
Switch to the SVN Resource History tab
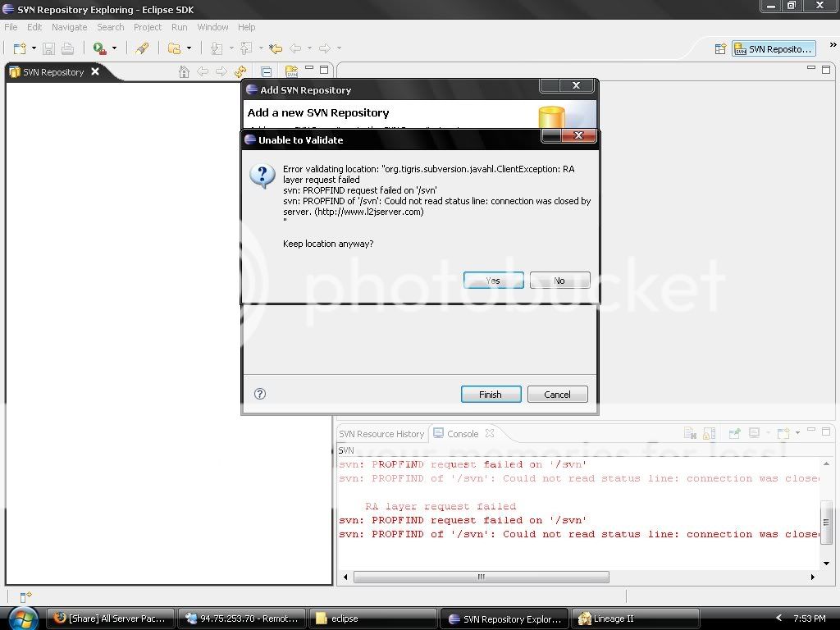(x=381, y=434)
